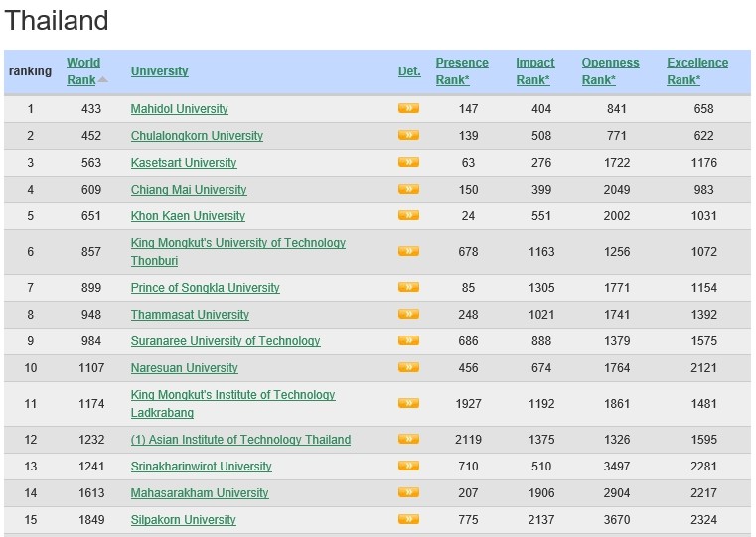Viewport: 756px width, 537px height.
Task: Open Chiang Mai University link
Action: coord(189,190)
